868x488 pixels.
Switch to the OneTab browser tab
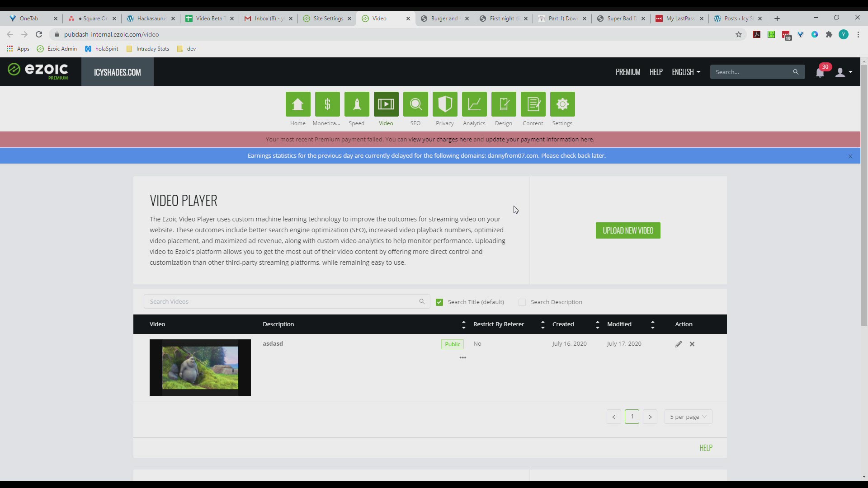(x=29, y=19)
